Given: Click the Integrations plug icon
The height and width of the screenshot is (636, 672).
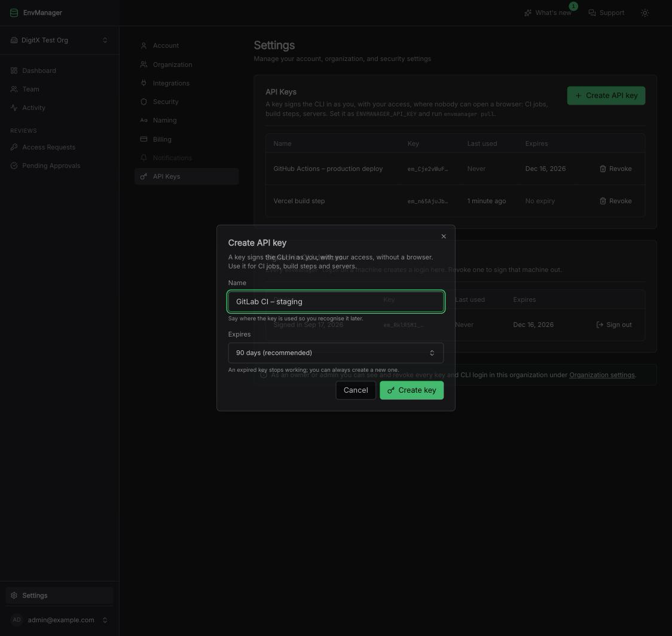Looking at the screenshot, I should (x=143, y=83).
